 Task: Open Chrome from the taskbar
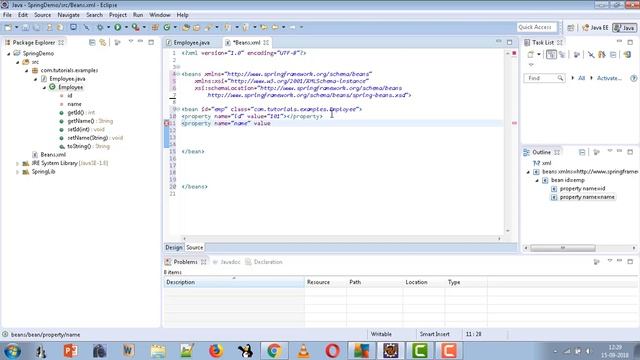[274, 351]
